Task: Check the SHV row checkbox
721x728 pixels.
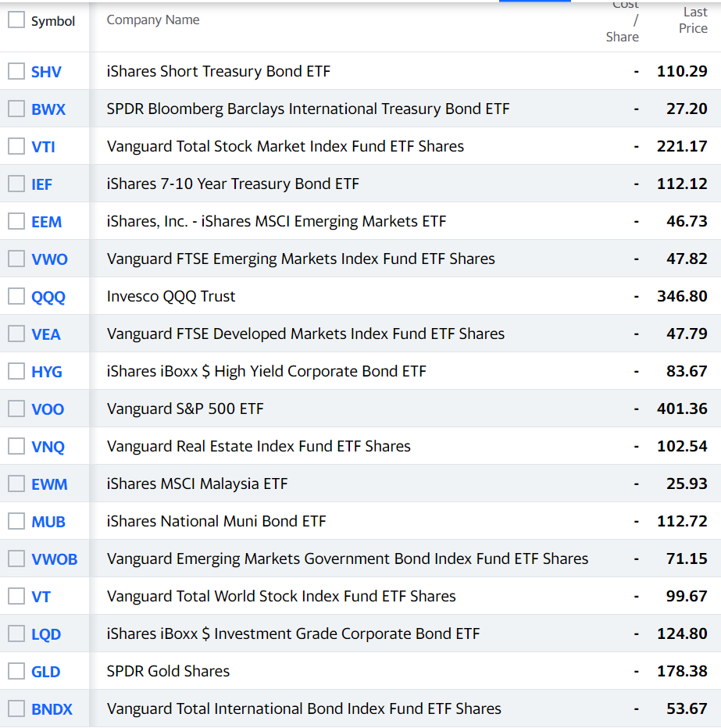Action: 16,71
